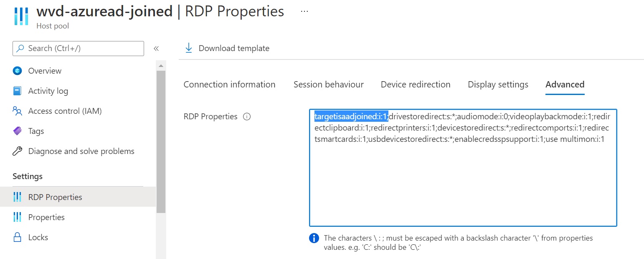This screenshot has width=644, height=259.
Task: Click inside the RDP Properties text box
Action: pyautogui.click(x=463, y=167)
